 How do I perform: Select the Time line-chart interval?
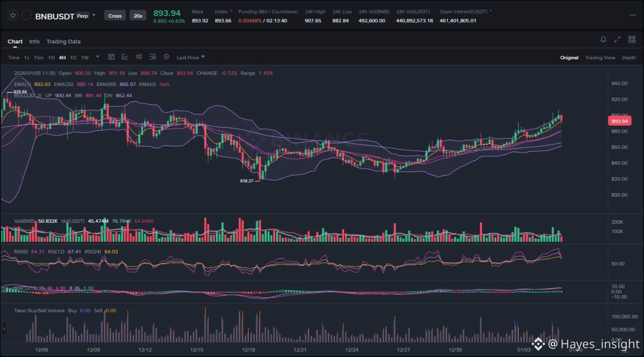[x=14, y=58]
